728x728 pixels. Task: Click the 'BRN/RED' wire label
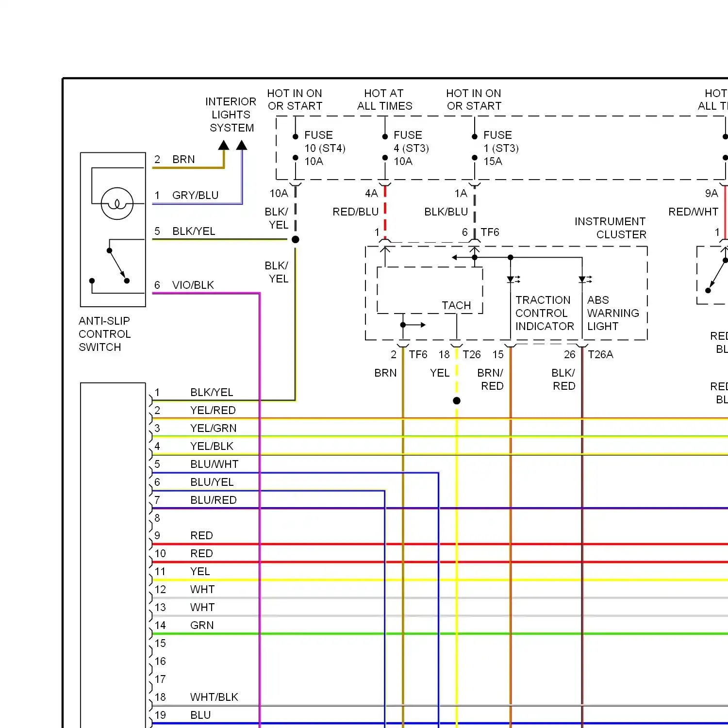click(x=491, y=380)
